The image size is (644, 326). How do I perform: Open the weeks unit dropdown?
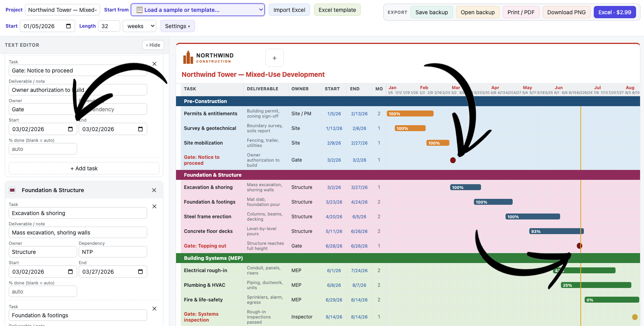point(140,26)
